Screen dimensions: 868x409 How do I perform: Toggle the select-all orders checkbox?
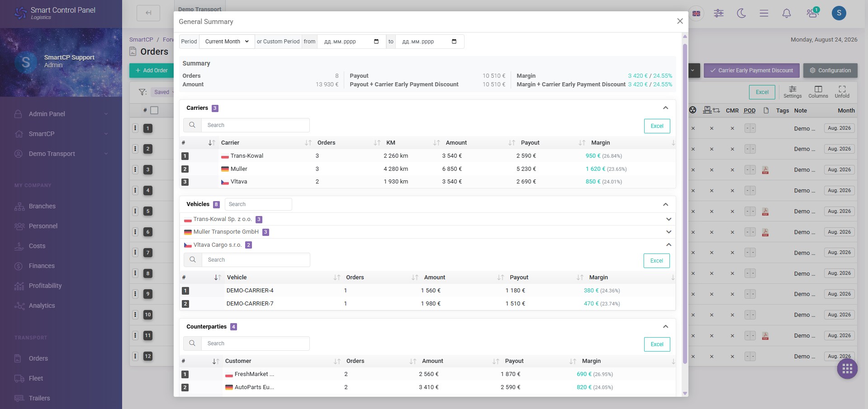coord(154,110)
